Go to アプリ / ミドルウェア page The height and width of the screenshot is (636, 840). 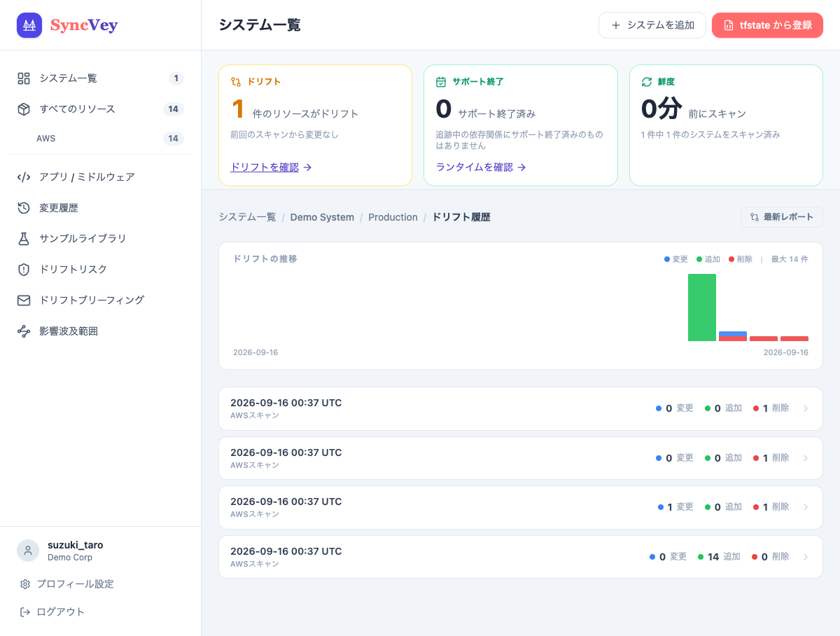click(x=101, y=177)
